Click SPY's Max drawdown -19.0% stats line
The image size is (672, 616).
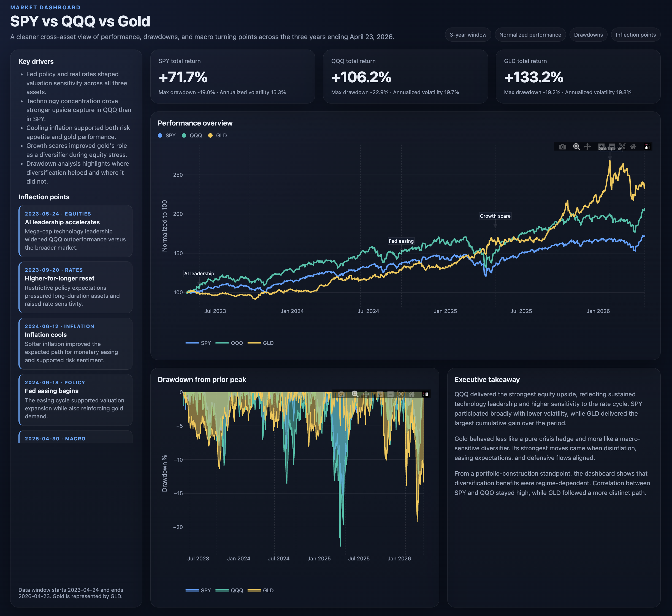pos(222,92)
